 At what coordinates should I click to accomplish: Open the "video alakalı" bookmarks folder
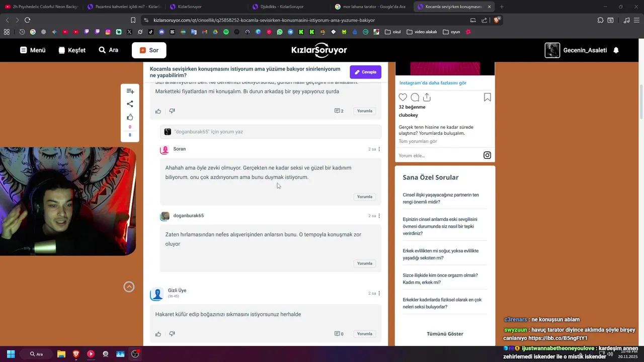point(422,32)
